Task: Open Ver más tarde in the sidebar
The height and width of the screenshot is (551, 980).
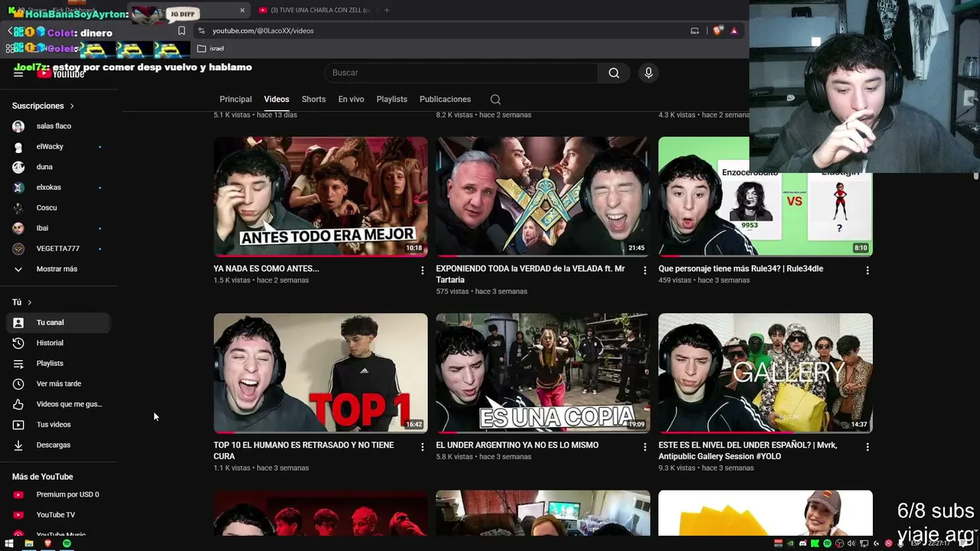Action: [x=58, y=383]
